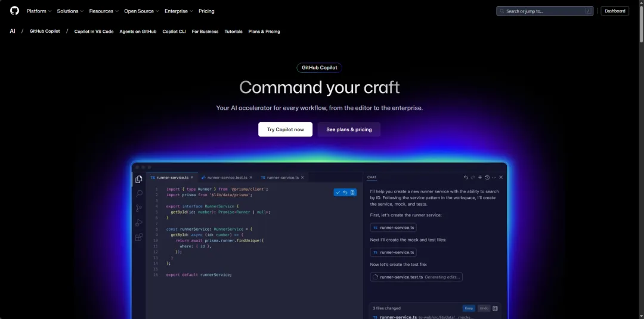Viewport: 644px width, 319px height.
Task: Open Copilot in VS Code subnav item
Action: [x=94, y=31]
